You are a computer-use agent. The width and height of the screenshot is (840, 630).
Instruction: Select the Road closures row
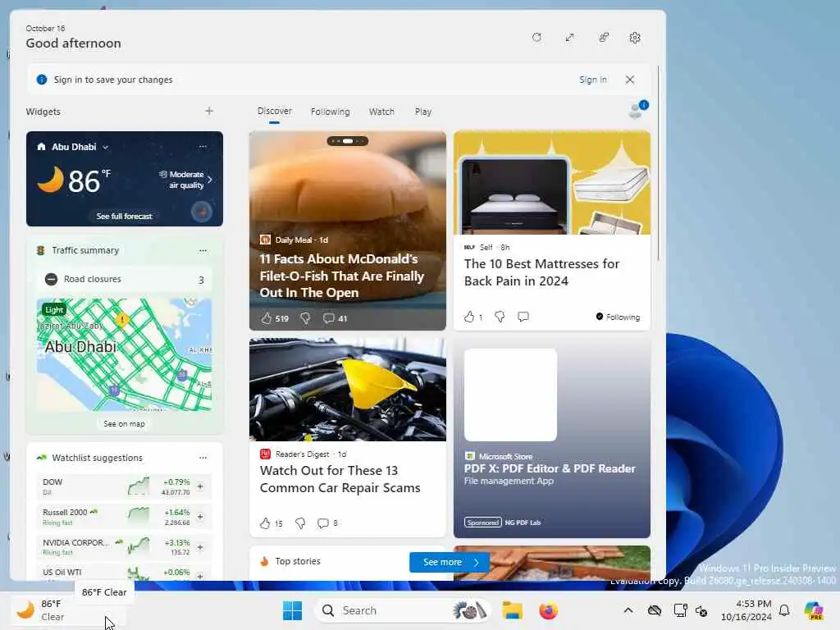click(125, 279)
